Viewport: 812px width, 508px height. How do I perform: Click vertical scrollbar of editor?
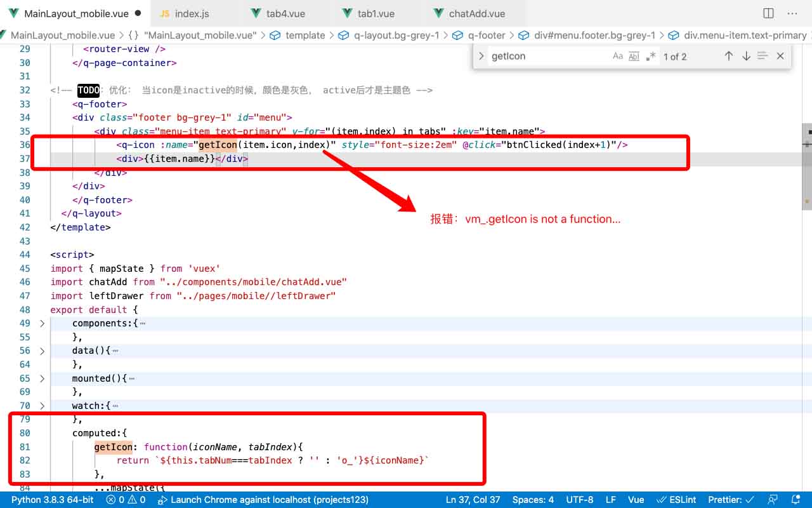pyautogui.click(x=807, y=166)
